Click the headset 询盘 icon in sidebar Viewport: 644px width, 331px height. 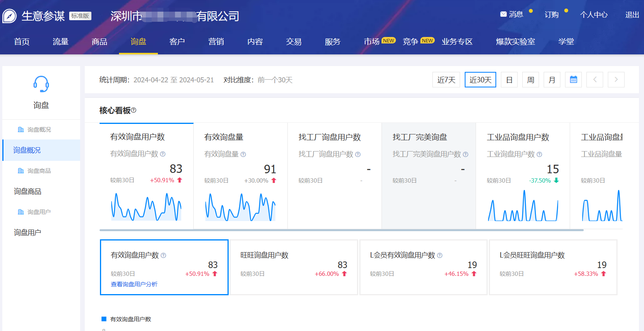(x=41, y=84)
